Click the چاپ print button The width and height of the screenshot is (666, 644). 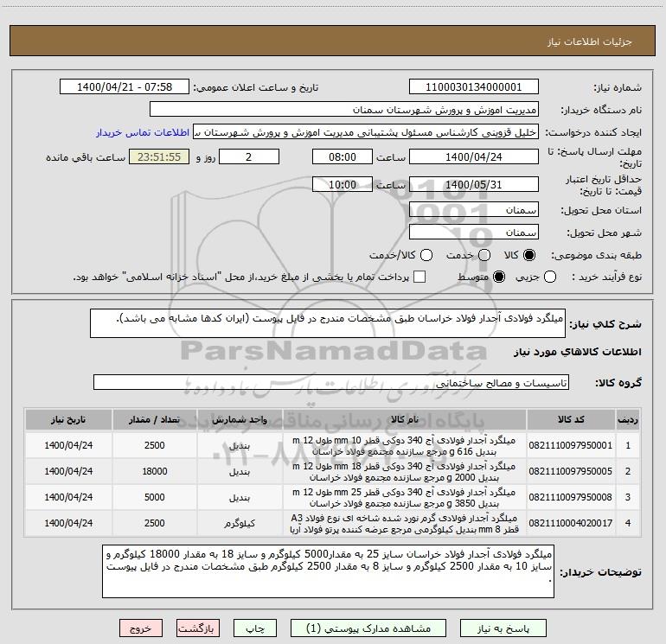click(255, 628)
